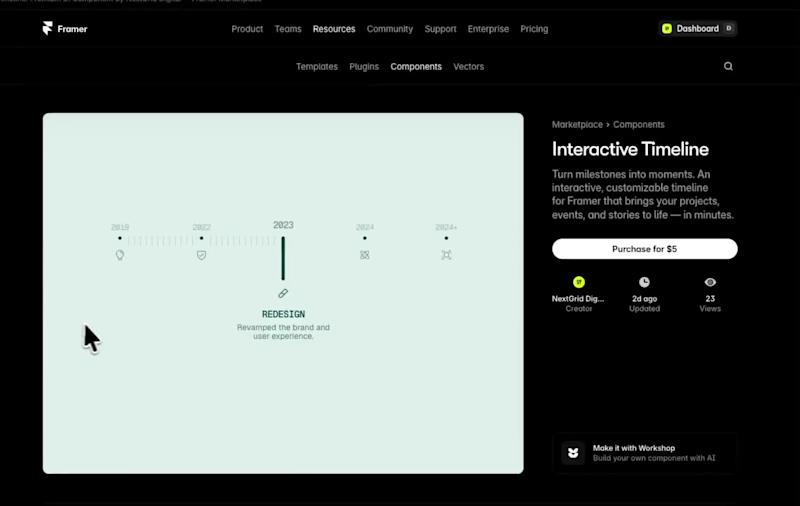Follow the Marketplace breadcrumb link
This screenshot has width=800, height=506.
(577, 124)
